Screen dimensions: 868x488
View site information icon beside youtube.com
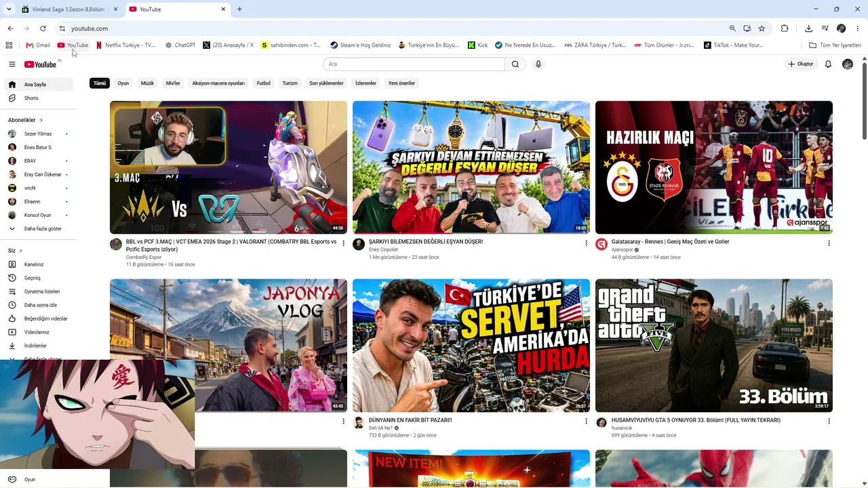tap(62, 28)
